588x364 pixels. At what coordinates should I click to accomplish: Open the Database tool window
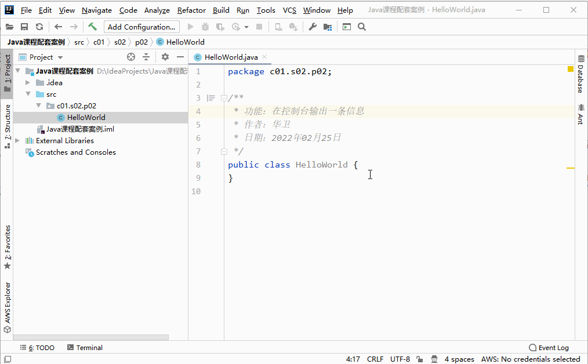point(581,74)
